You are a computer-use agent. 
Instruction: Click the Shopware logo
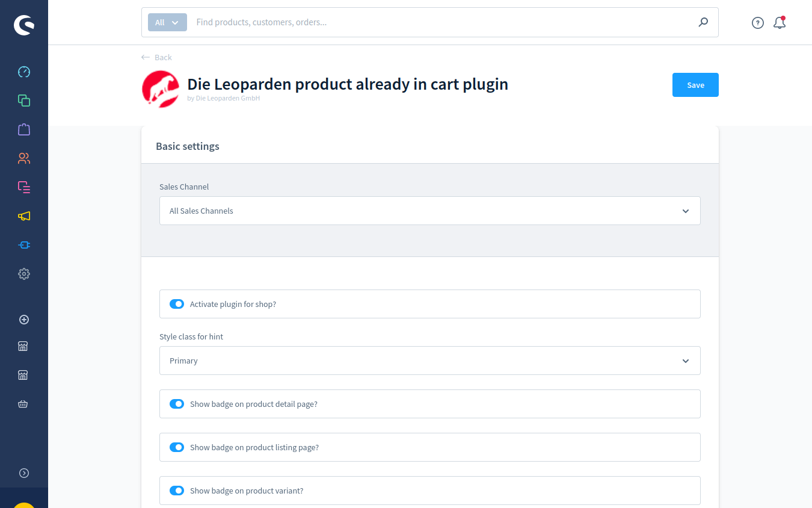[24, 25]
